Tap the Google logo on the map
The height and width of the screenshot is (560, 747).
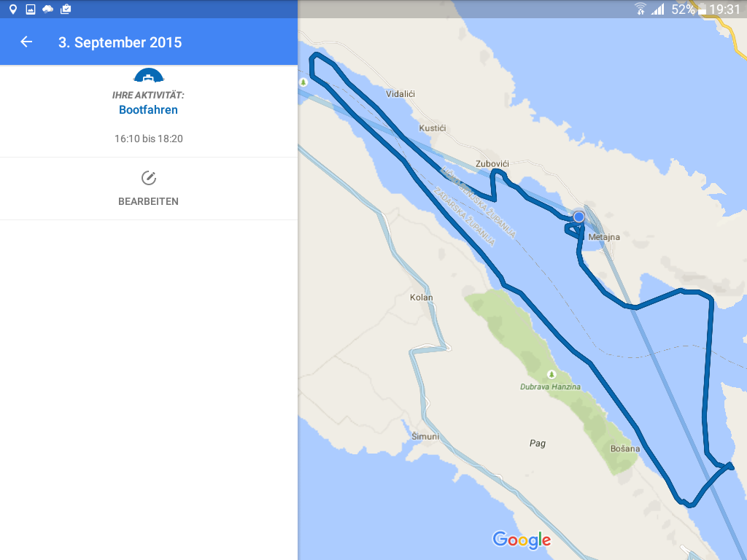[x=522, y=540]
